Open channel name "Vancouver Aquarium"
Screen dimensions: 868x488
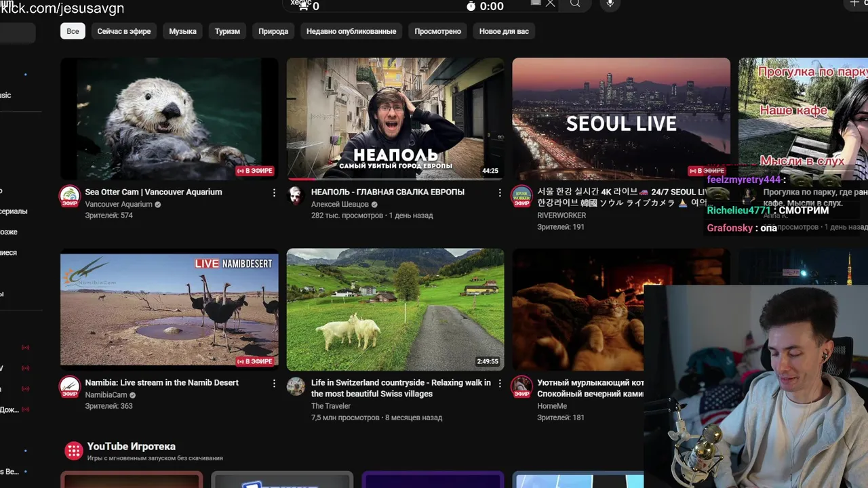(x=119, y=204)
